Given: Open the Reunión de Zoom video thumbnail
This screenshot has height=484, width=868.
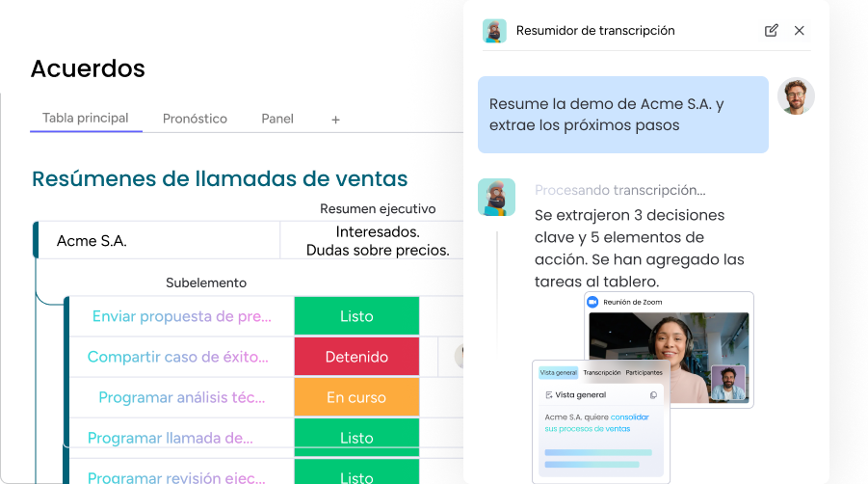Looking at the screenshot, I should tap(669, 357).
